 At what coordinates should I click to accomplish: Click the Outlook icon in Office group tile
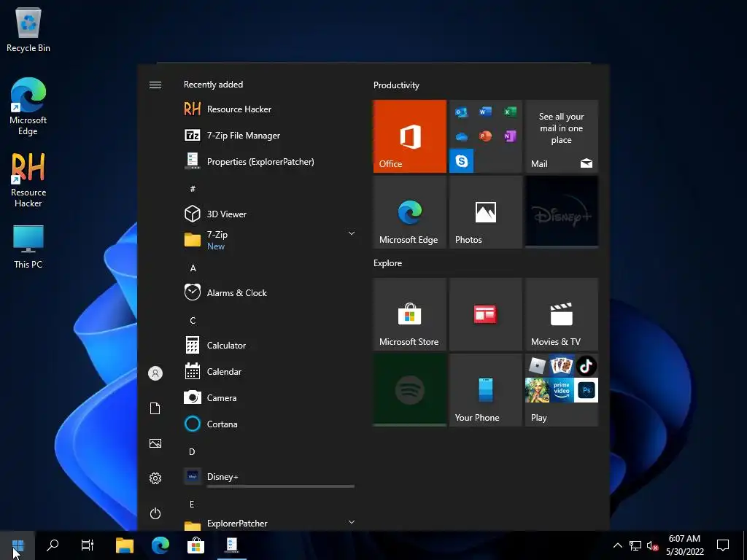click(461, 112)
